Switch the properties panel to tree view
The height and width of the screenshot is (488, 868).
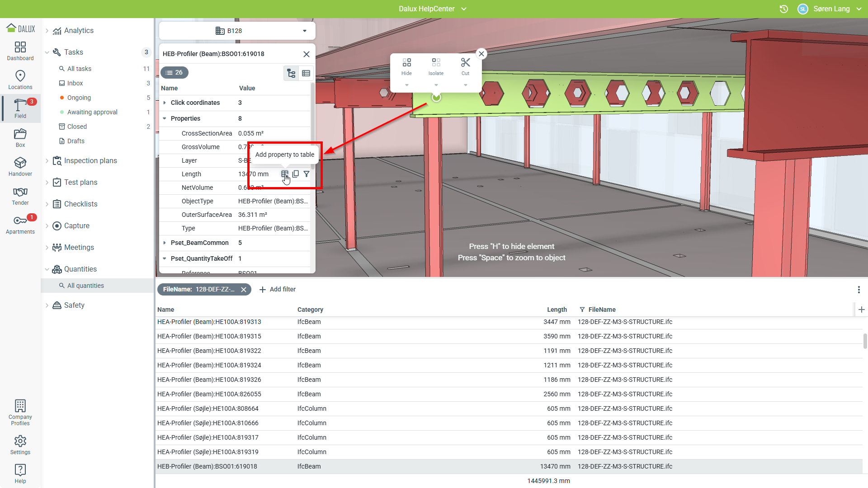pyautogui.click(x=291, y=73)
